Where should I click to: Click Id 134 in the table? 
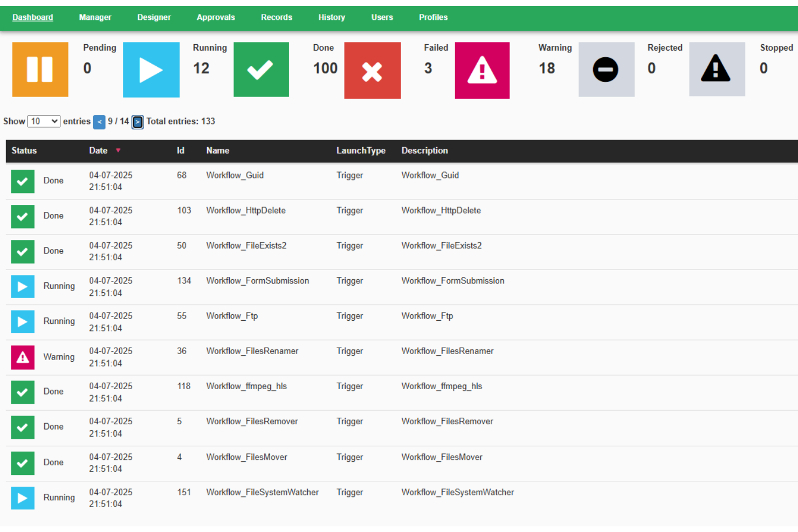tap(184, 281)
